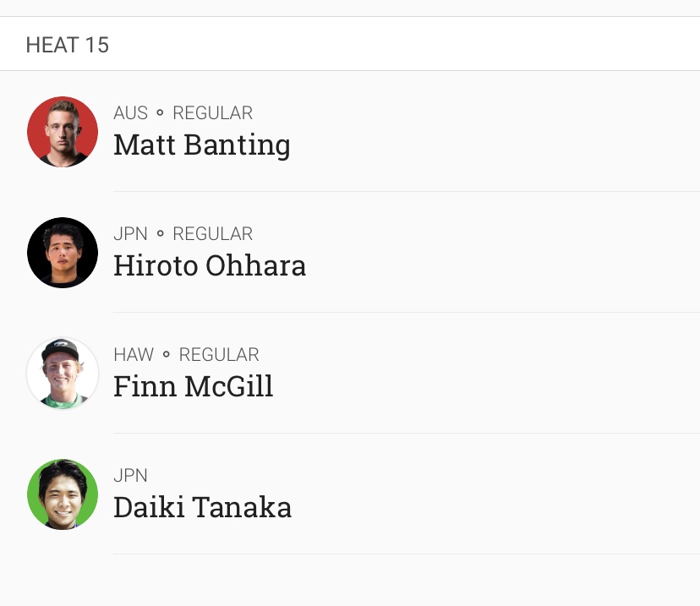Screen dimensions: 700x606
Task: Click the bullet separator in Finn McGill's row
Action: [166, 354]
